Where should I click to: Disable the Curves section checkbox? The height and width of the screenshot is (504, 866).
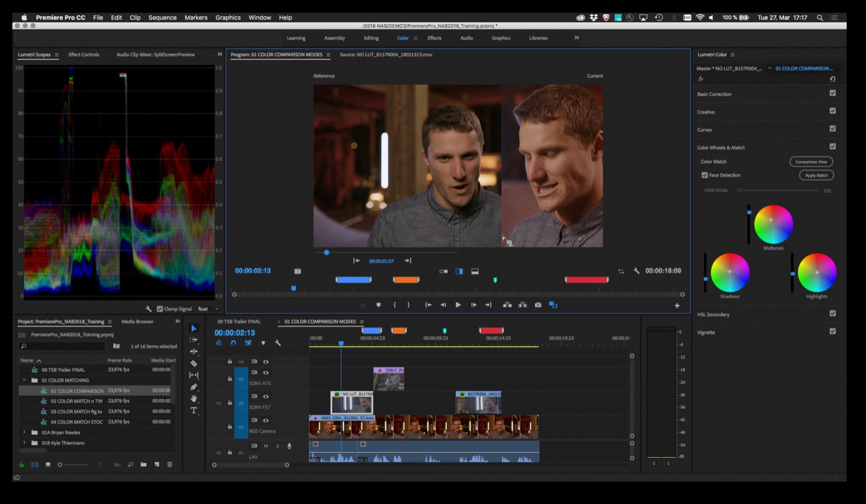(x=833, y=129)
